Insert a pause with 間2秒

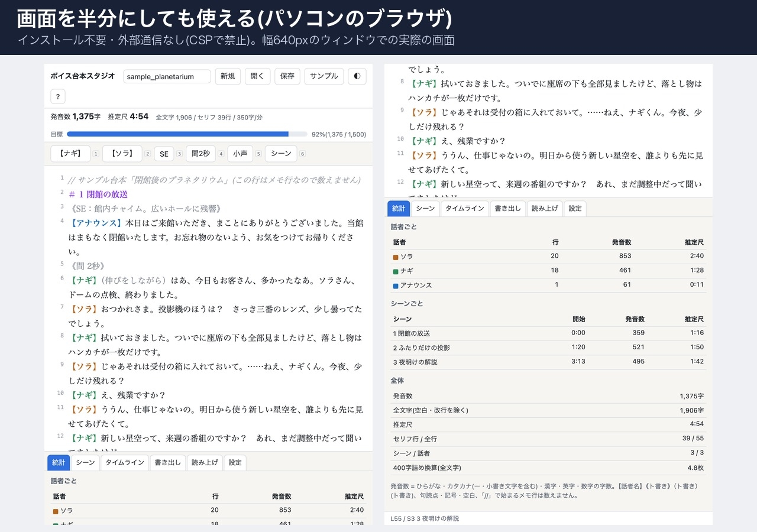click(x=200, y=154)
